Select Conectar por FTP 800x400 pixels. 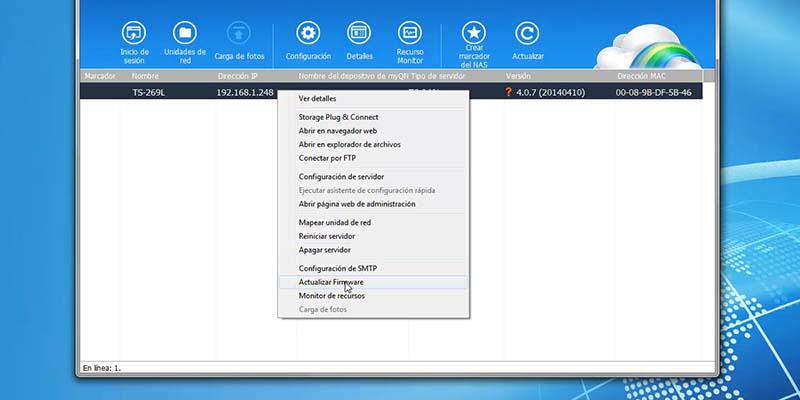(327, 158)
